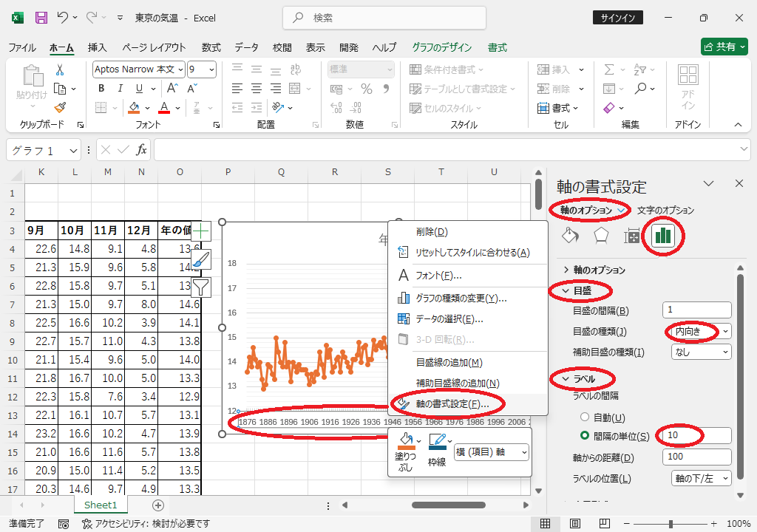Click the Format Painter brush icon

tap(60, 108)
